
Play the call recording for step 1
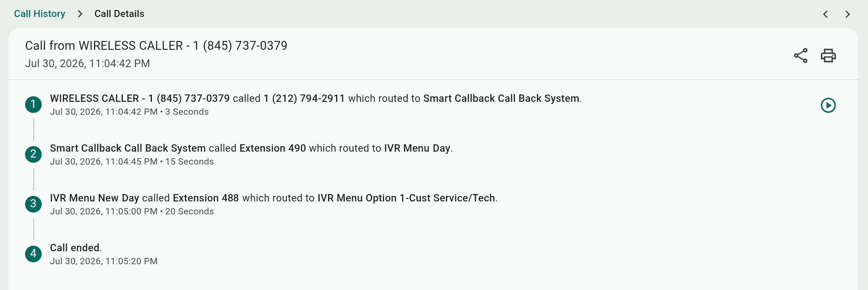point(828,106)
